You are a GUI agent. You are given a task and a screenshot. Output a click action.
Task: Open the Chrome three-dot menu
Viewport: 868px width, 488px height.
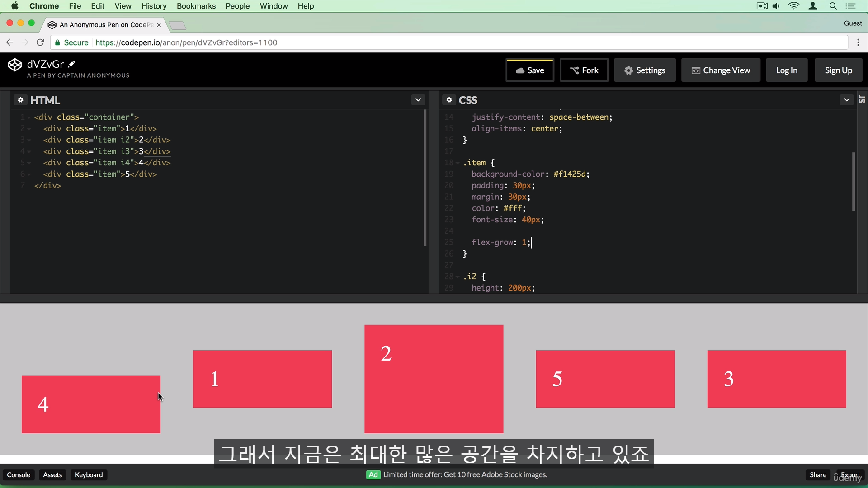click(x=858, y=42)
